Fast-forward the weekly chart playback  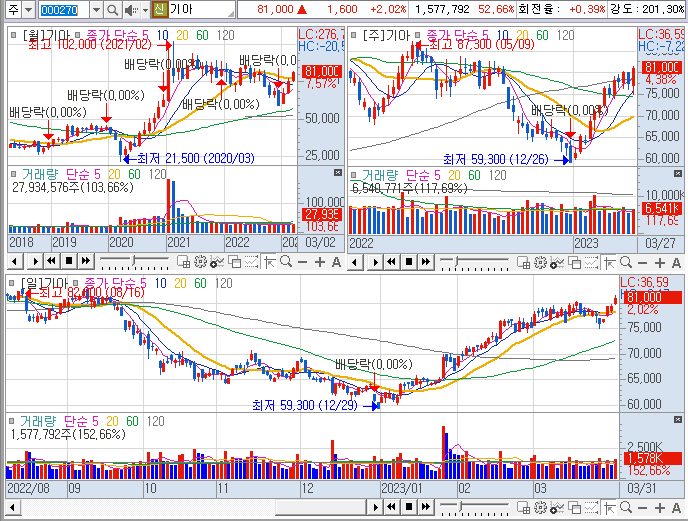[426, 262]
